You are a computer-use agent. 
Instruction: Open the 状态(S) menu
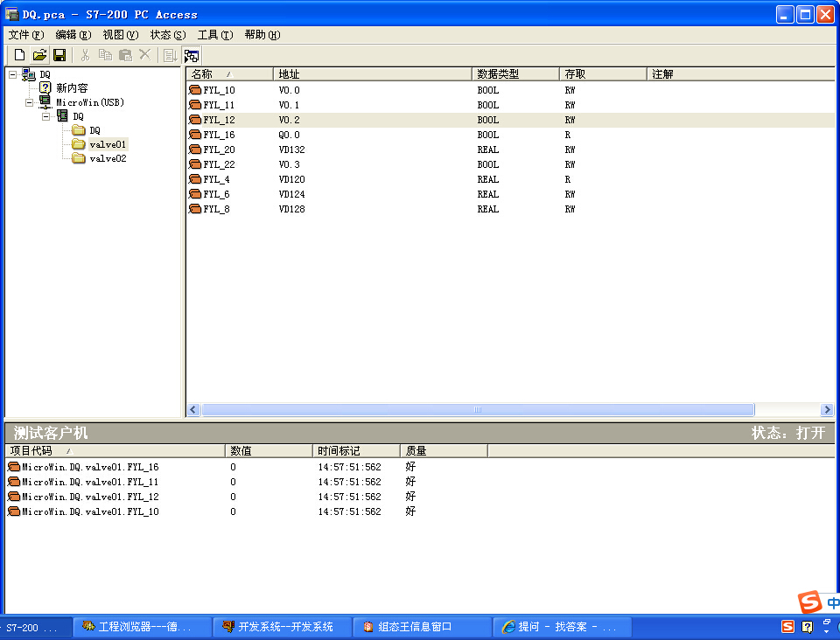pos(168,35)
